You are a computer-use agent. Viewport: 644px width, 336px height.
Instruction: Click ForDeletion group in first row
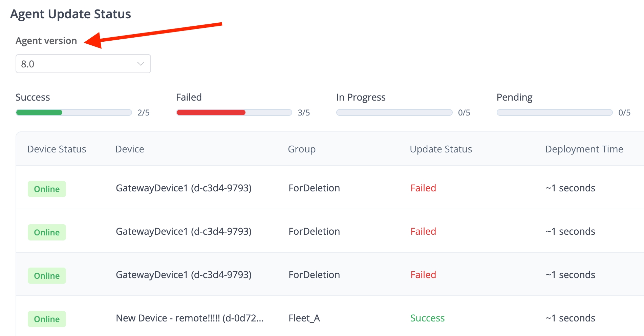tap(314, 188)
